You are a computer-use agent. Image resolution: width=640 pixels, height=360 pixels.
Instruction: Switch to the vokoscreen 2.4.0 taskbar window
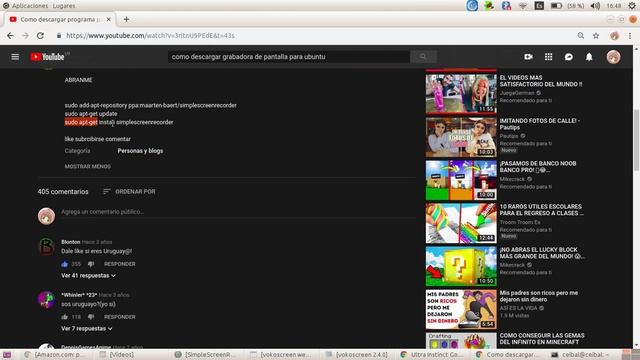(357, 355)
